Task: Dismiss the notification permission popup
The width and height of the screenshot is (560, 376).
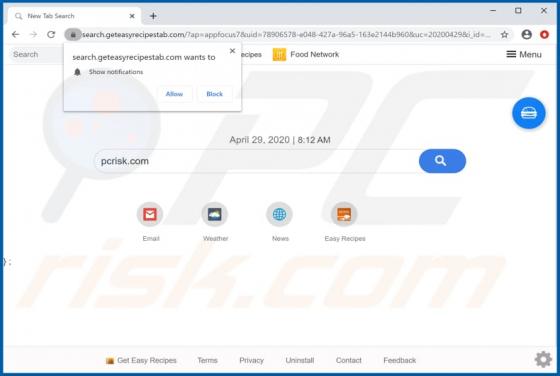Action: pos(232,51)
